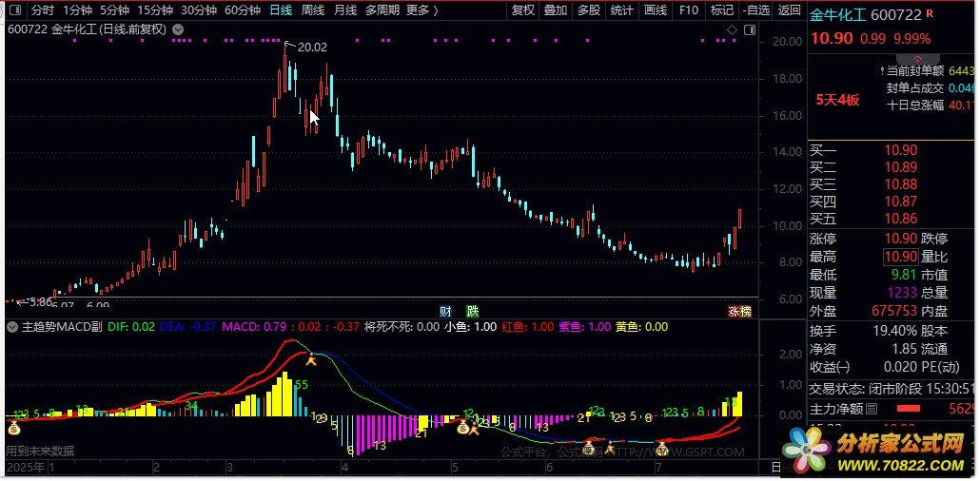Screen dimensions: 980x481
Task: Click the 当前封单额 label
Action: pos(915,72)
